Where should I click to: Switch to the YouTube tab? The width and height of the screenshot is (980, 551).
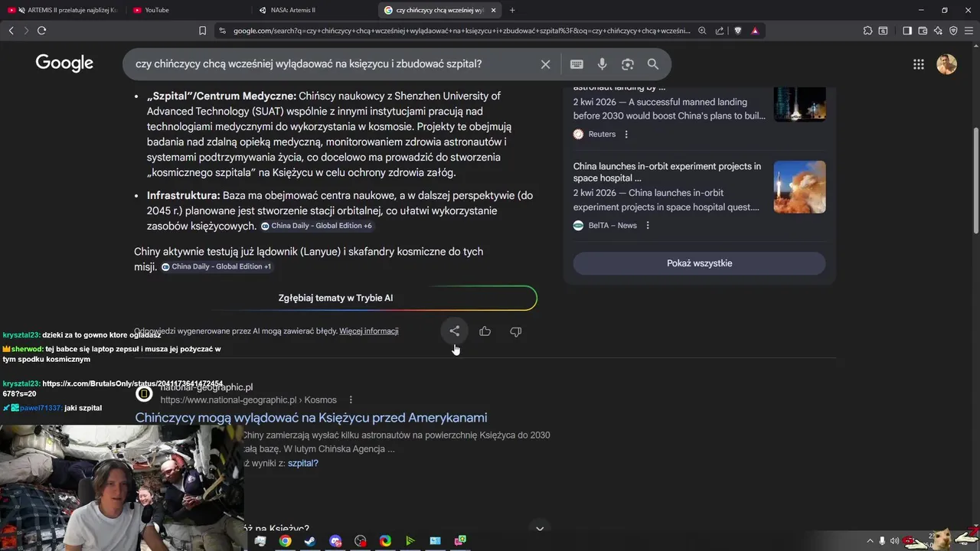(188, 10)
